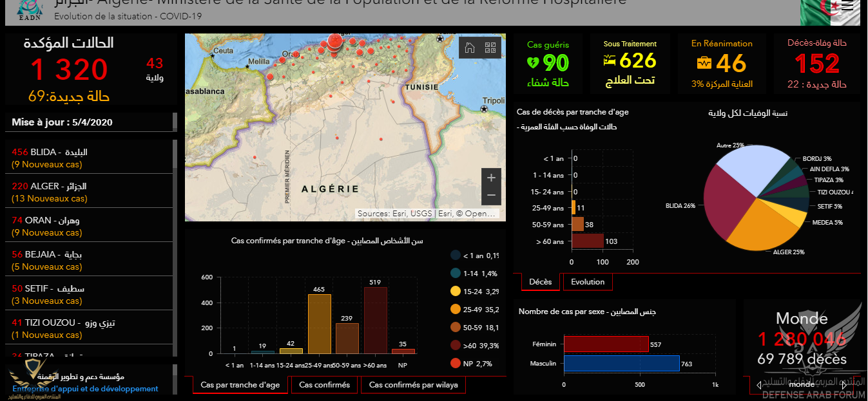
Task: Open the basemap gallery grid icon
Action: (x=490, y=48)
